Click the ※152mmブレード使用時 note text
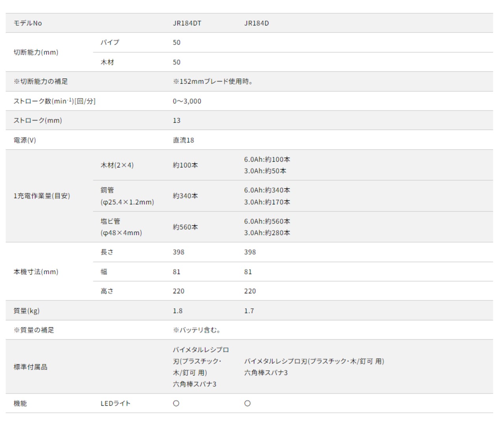Screen dimensions: 504x425 [x=213, y=82]
